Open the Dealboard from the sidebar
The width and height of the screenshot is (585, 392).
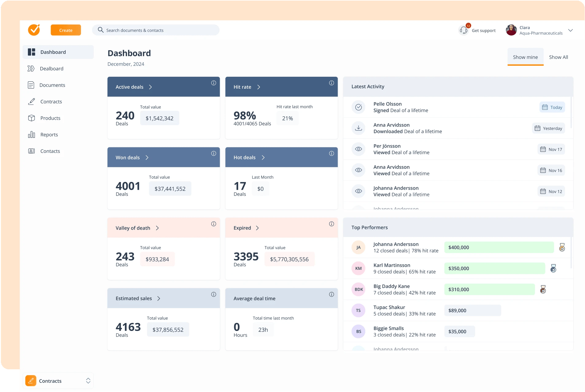coord(52,68)
